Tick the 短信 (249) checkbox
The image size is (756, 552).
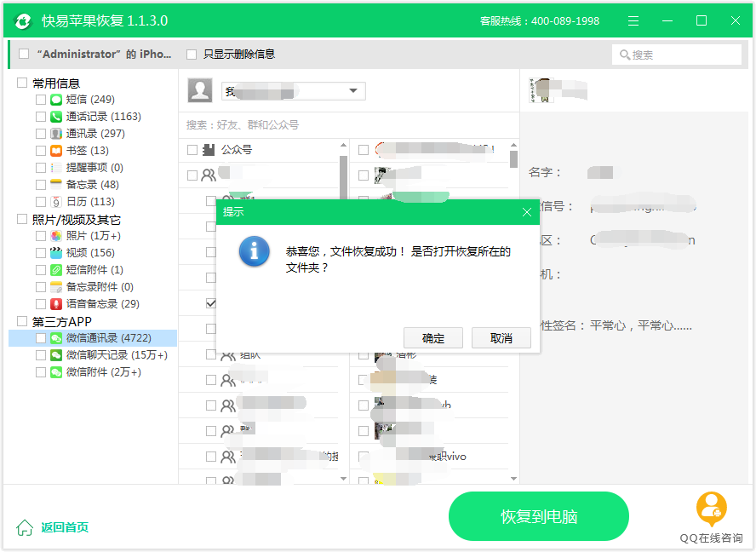point(41,100)
